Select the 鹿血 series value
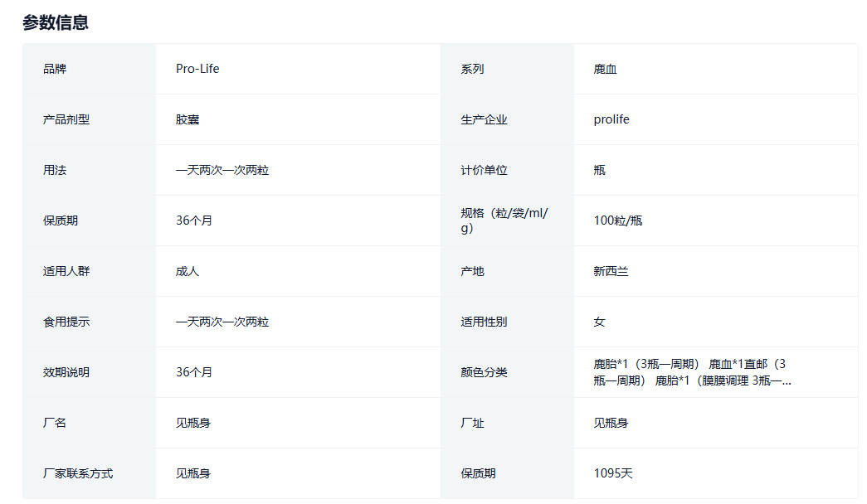The width and height of the screenshot is (867, 504). tap(605, 69)
